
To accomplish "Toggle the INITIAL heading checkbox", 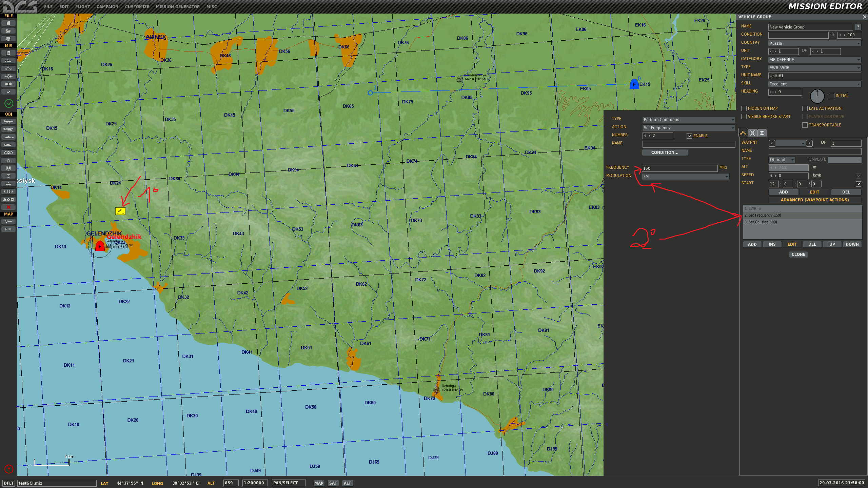I will click(832, 96).
